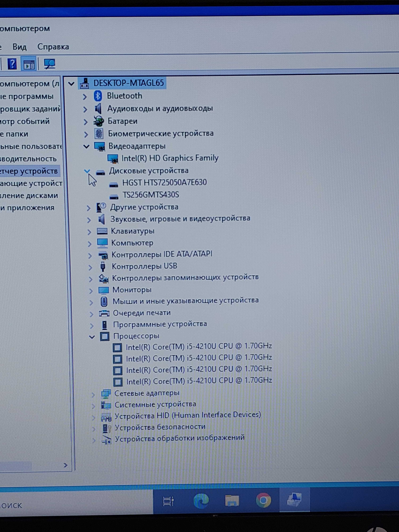This screenshot has width=399, height=532.
Task: Open the Справка menu
Action: coord(53,47)
